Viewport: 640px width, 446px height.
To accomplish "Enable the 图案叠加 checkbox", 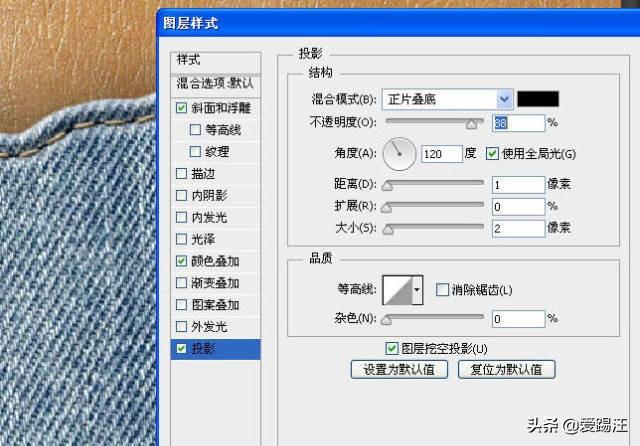I will tap(181, 305).
